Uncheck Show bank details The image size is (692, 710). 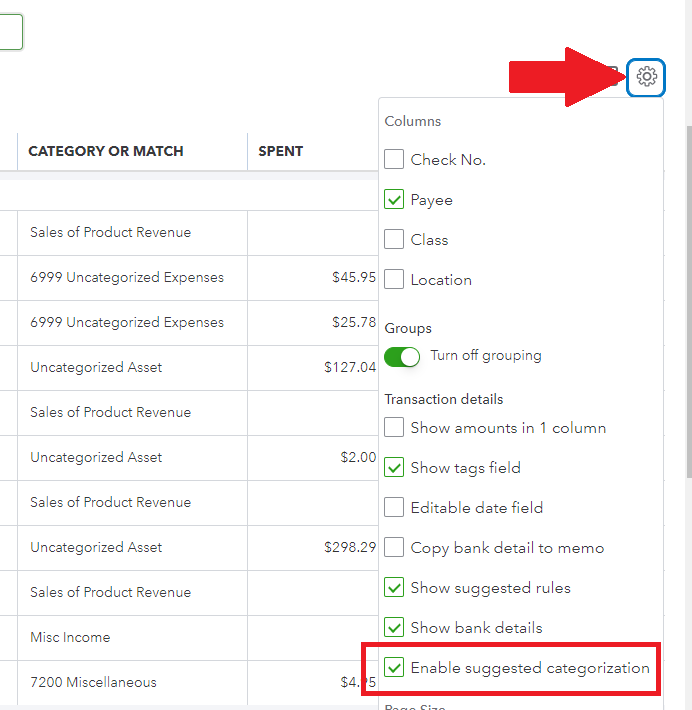pos(394,628)
